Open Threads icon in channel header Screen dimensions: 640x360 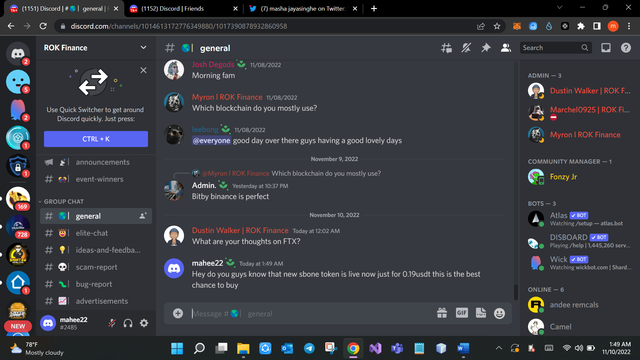click(x=446, y=48)
